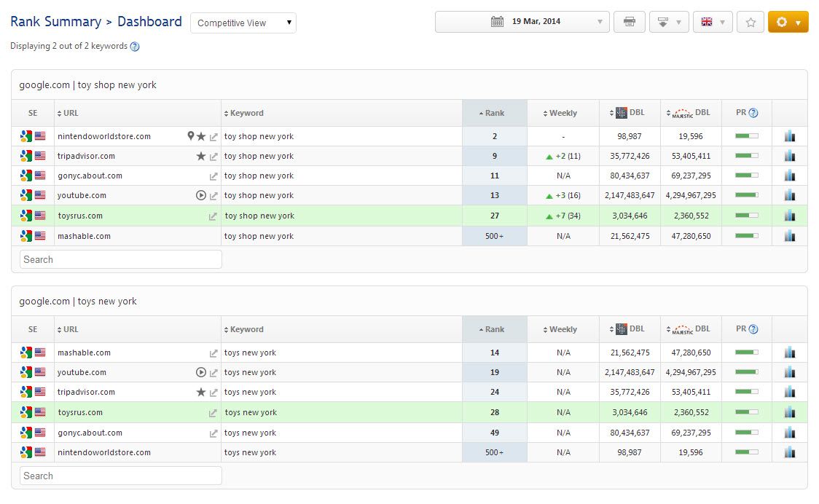Sort first table by Weekly column
The image size is (819, 504).
click(563, 113)
